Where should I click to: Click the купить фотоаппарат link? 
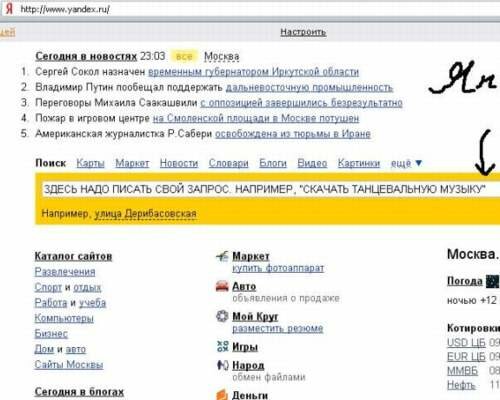tap(278, 268)
